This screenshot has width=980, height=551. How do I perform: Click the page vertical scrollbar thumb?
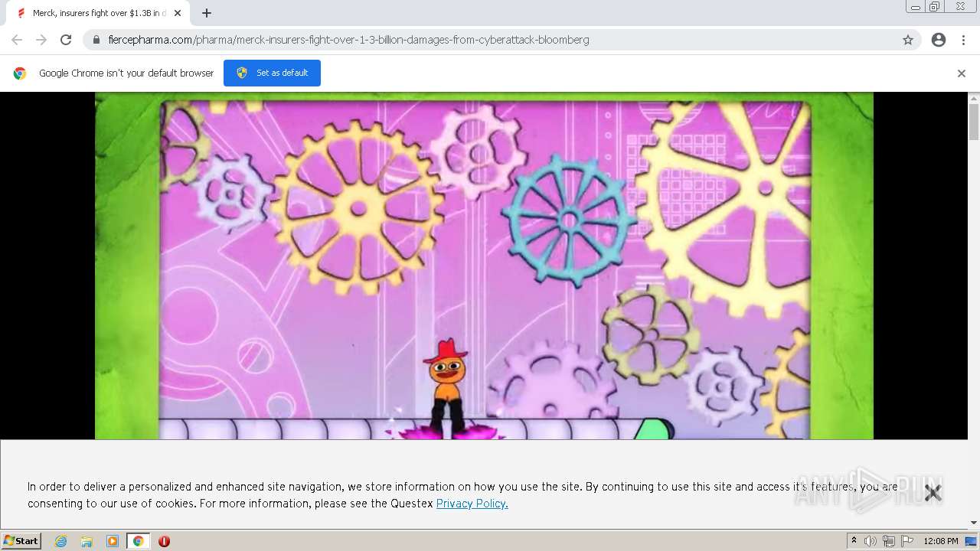tap(974, 122)
